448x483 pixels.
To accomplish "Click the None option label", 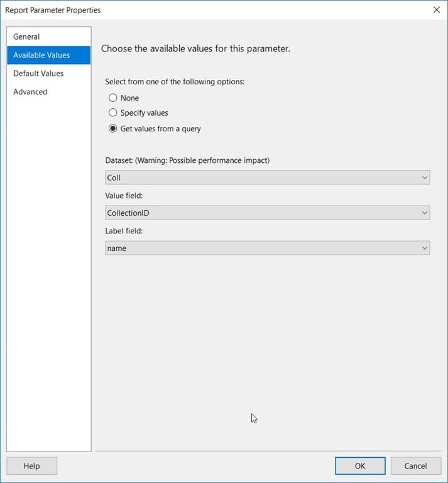I will 129,98.
